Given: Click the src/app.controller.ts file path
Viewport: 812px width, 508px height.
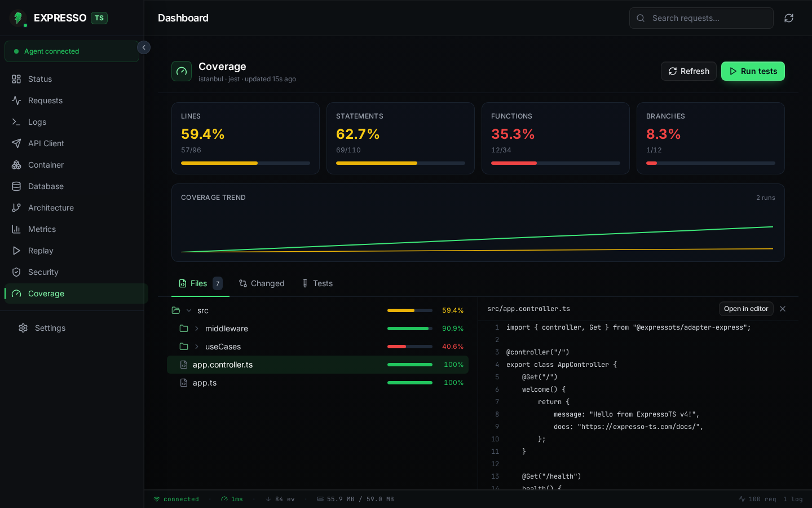Looking at the screenshot, I should 528,309.
